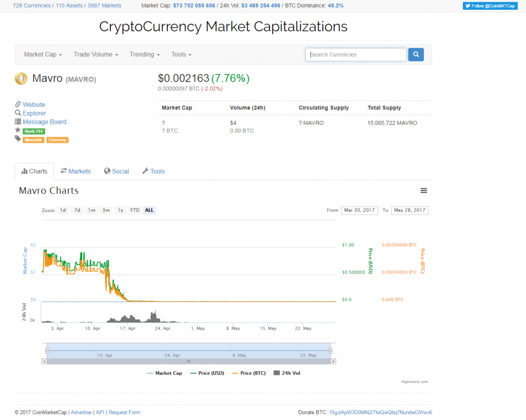Switch to the Markets tab
Screen dimensions: 526x420
(x=76, y=171)
